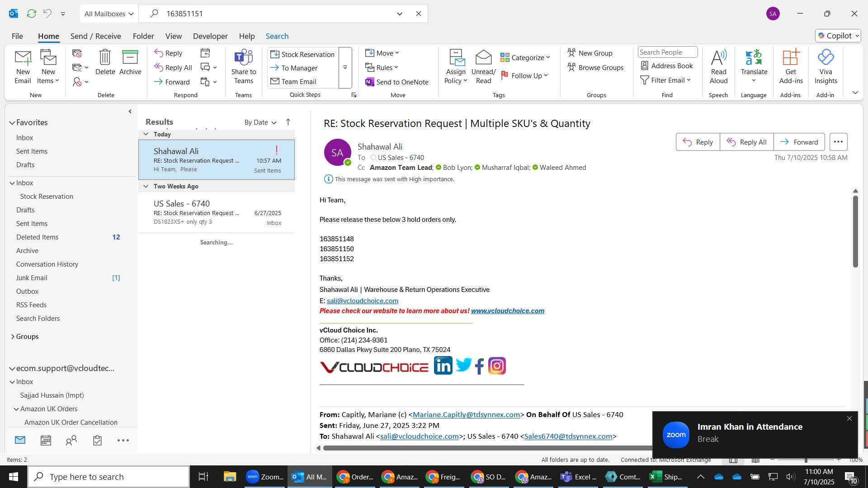Click the Get Add-ins icon

791,57
